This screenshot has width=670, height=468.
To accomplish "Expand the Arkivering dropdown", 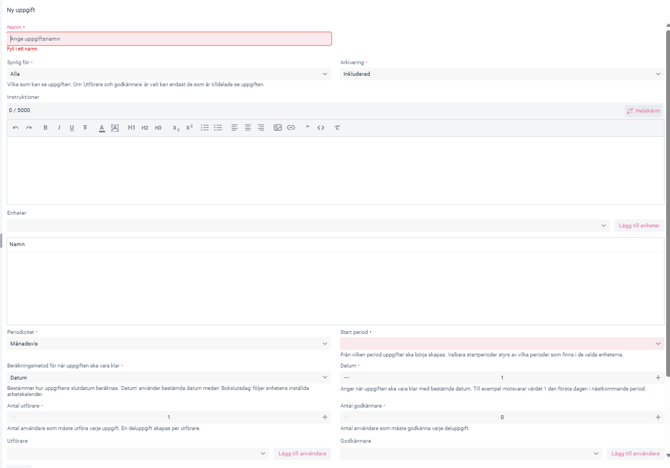I will point(501,74).
